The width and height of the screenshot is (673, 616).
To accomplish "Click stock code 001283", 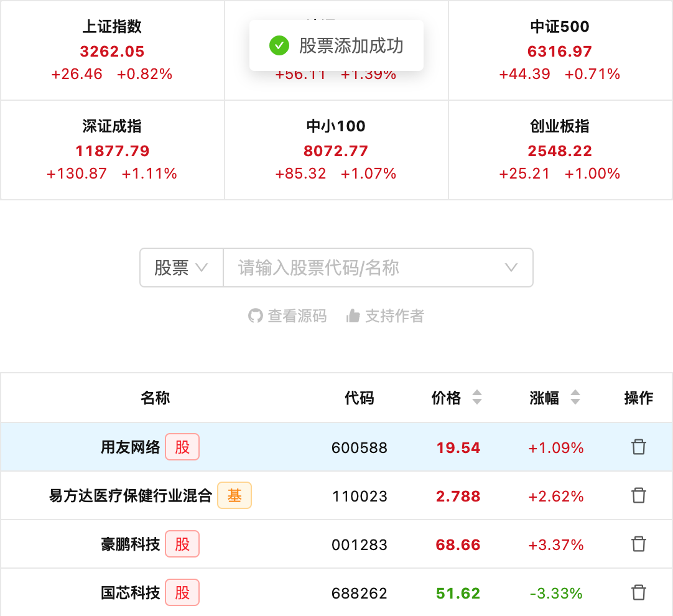I will point(360,544).
